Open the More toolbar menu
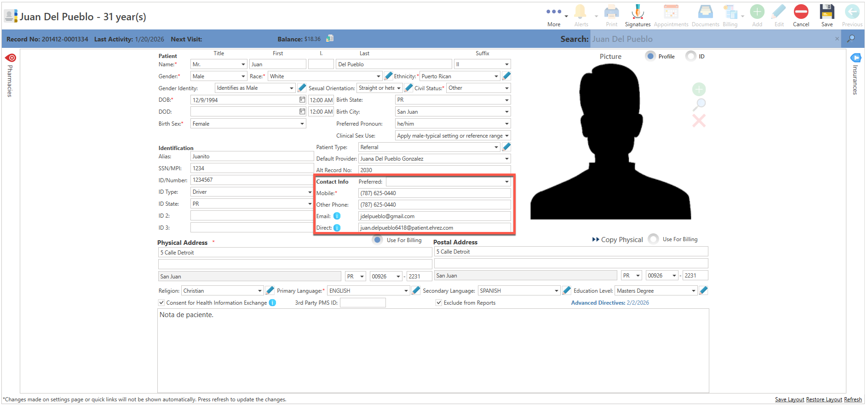The width and height of the screenshot is (868, 405). click(x=554, y=16)
